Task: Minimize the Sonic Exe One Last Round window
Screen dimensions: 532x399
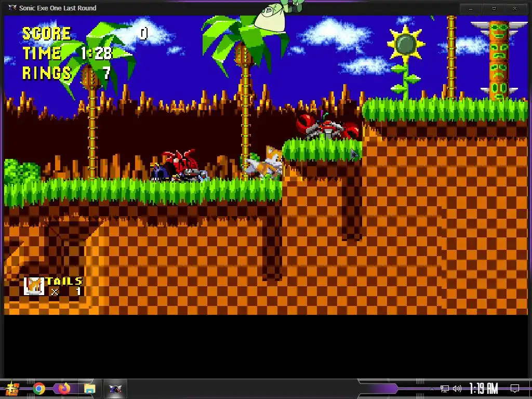Action: [x=470, y=8]
